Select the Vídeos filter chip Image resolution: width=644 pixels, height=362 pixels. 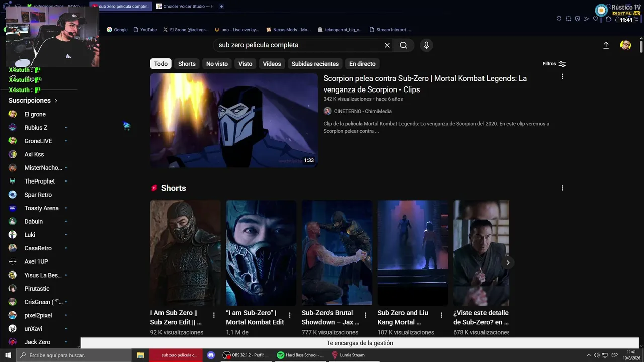272,64
